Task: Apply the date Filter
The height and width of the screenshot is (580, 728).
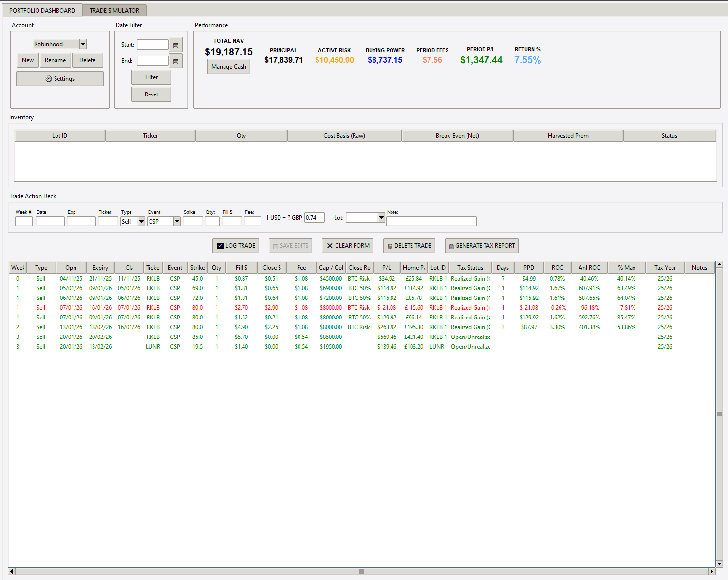Action: point(151,77)
